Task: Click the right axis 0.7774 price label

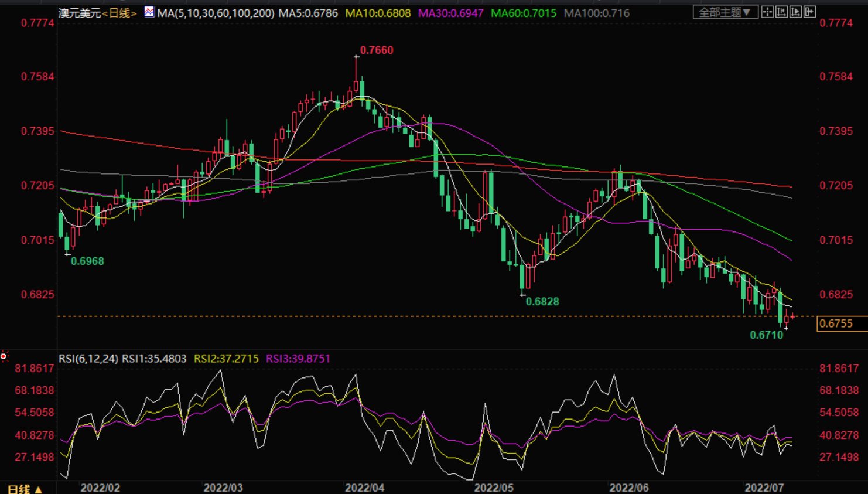Action: click(x=836, y=23)
